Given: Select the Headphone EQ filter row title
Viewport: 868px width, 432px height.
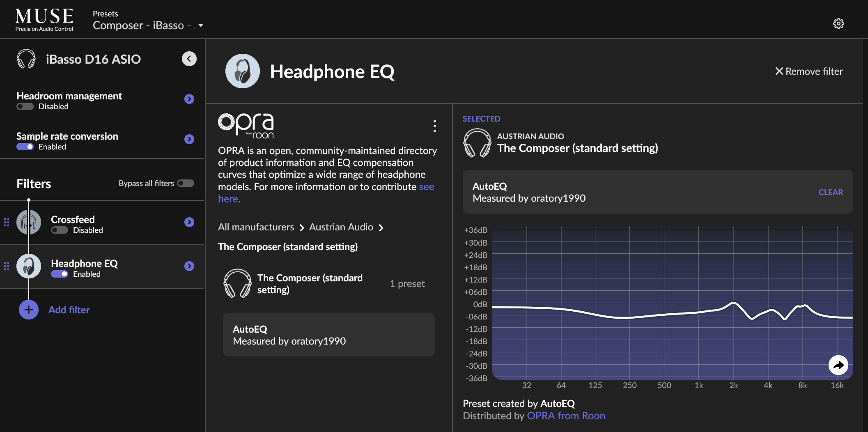Looking at the screenshot, I should pyautogui.click(x=84, y=263).
